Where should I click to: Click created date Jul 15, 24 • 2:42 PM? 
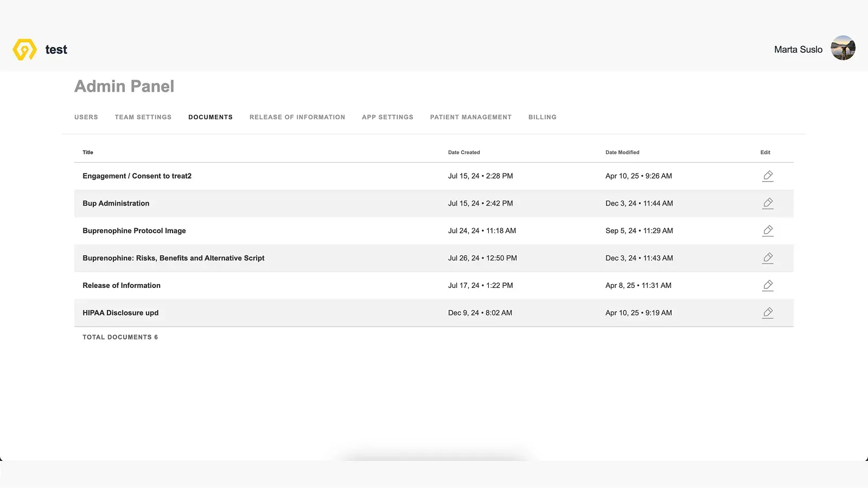pos(481,203)
